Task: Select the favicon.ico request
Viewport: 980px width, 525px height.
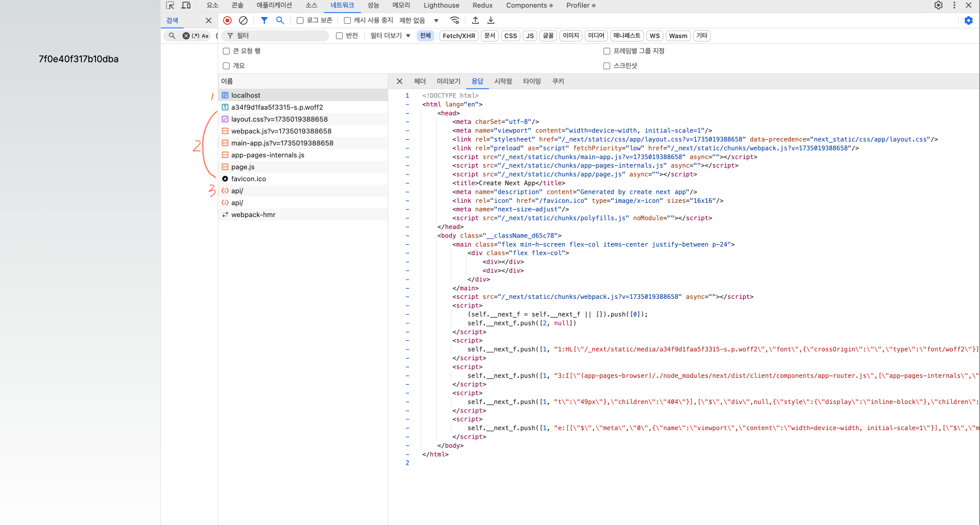Action: point(303,179)
